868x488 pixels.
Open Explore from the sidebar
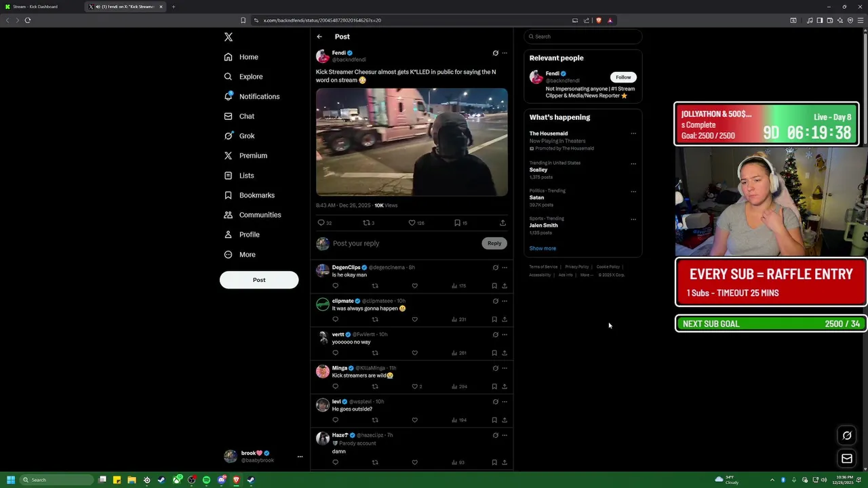[x=243, y=77]
